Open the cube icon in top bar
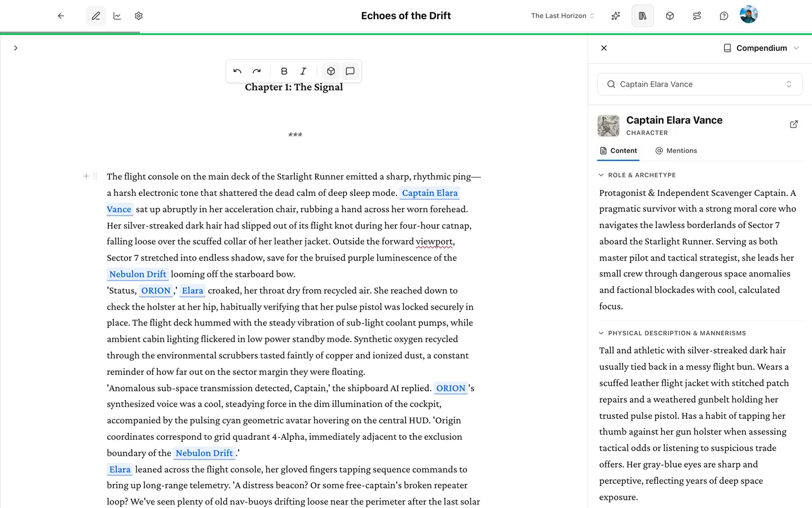 click(670, 16)
